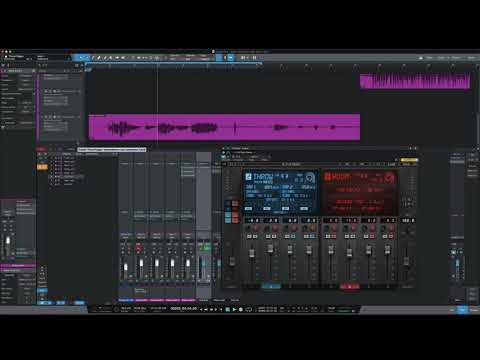Click first plugin channel fader handle
This screenshot has width=480, height=360.
tap(252, 253)
